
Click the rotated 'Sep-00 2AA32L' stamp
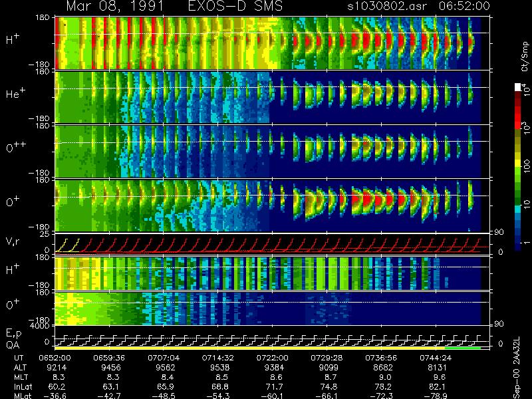[517, 368]
